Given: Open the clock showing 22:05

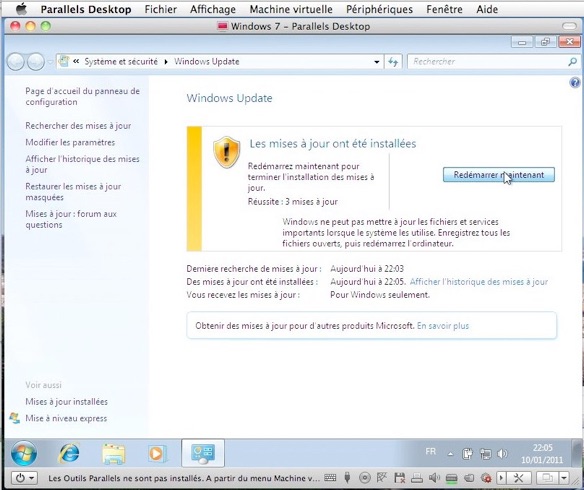Looking at the screenshot, I should tap(542, 454).
